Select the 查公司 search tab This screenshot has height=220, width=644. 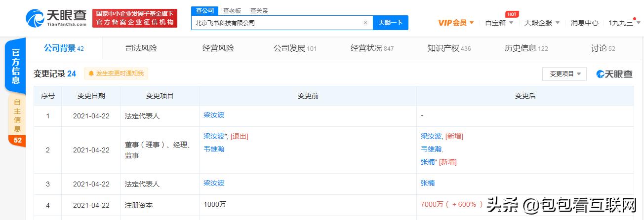click(204, 10)
